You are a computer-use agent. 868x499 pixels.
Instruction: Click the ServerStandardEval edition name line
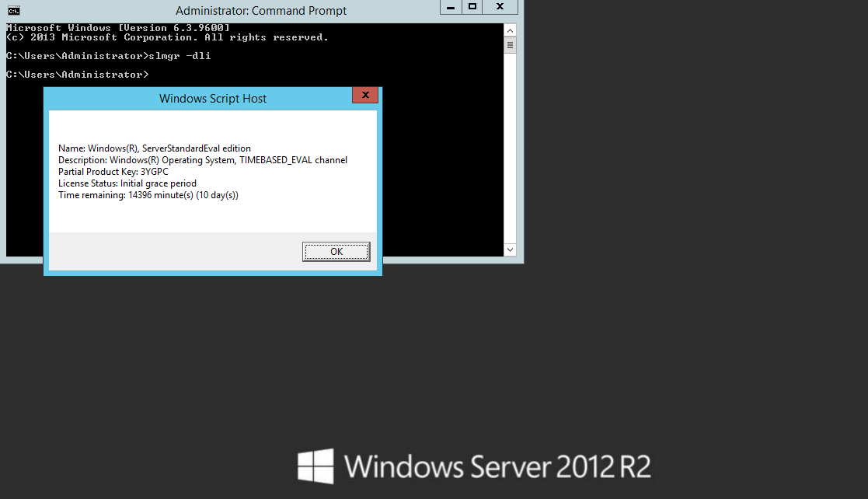155,148
